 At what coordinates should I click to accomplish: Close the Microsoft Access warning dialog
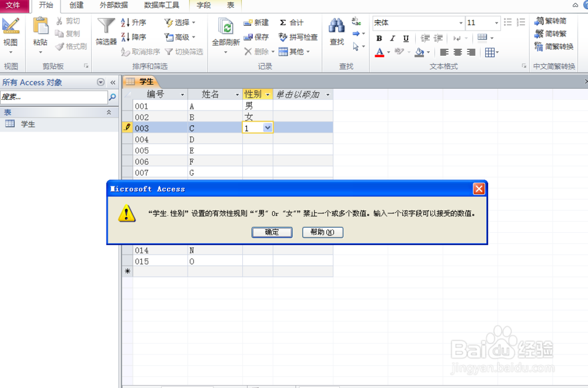(479, 189)
